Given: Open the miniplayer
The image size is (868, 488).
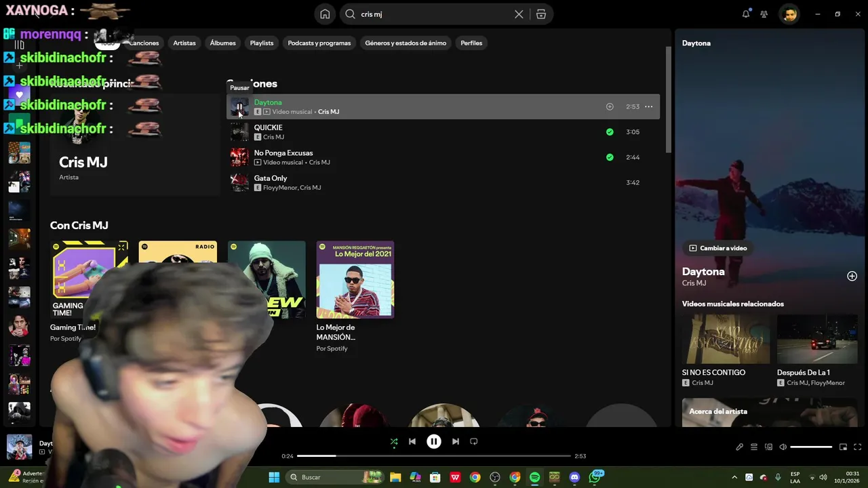Looking at the screenshot, I should click(x=843, y=447).
